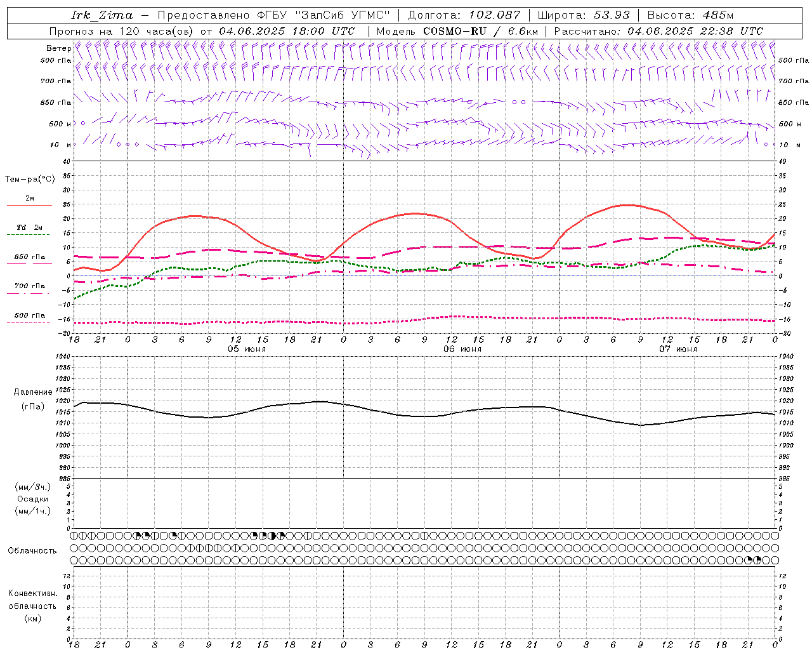Click the Давление panel label
The height and width of the screenshot is (650, 812).
pyautogui.click(x=33, y=392)
